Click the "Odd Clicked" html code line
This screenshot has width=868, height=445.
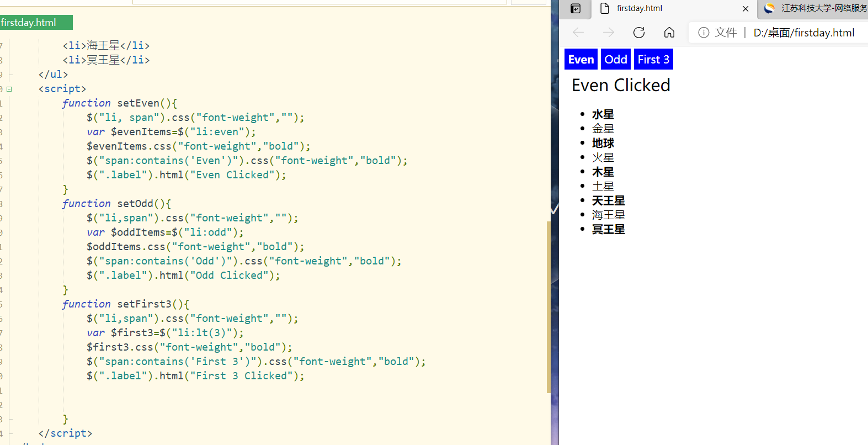pyautogui.click(x=183, y=276)
